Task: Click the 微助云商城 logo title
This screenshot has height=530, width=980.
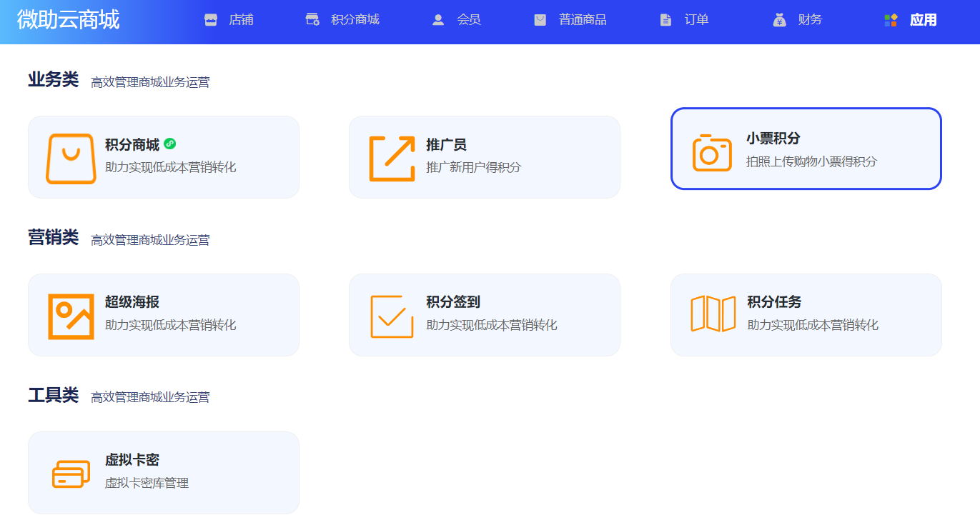Action: coord(68,20)
